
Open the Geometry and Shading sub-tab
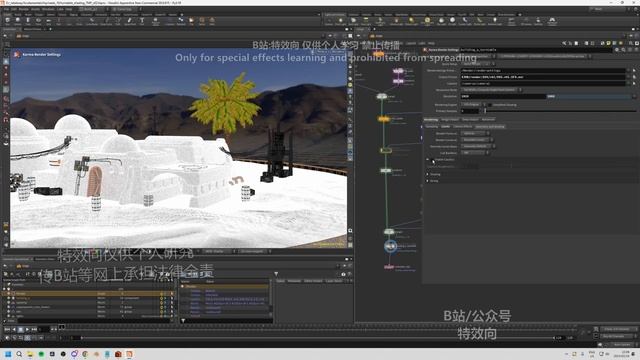(x=490, y=127)
